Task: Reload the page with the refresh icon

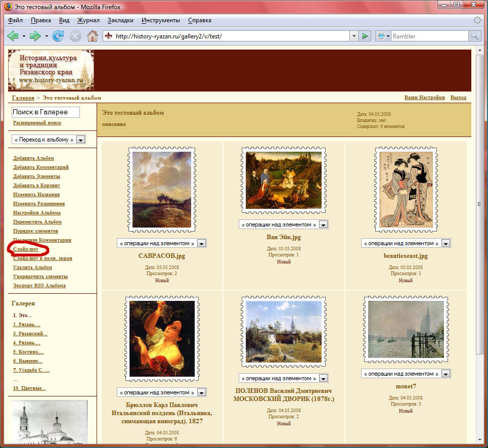Action: pyautogui.click(x=58, y=36)
